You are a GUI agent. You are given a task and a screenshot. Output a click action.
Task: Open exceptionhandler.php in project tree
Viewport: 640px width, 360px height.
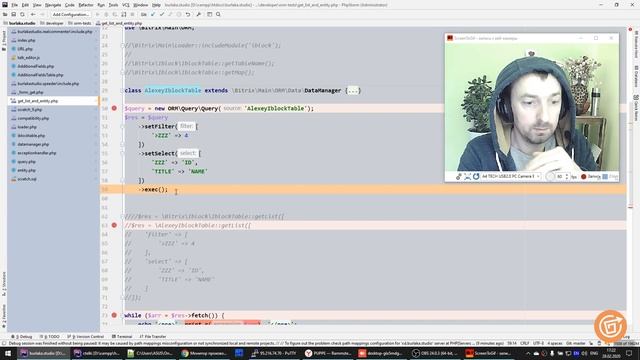click(x=37, y=153)
